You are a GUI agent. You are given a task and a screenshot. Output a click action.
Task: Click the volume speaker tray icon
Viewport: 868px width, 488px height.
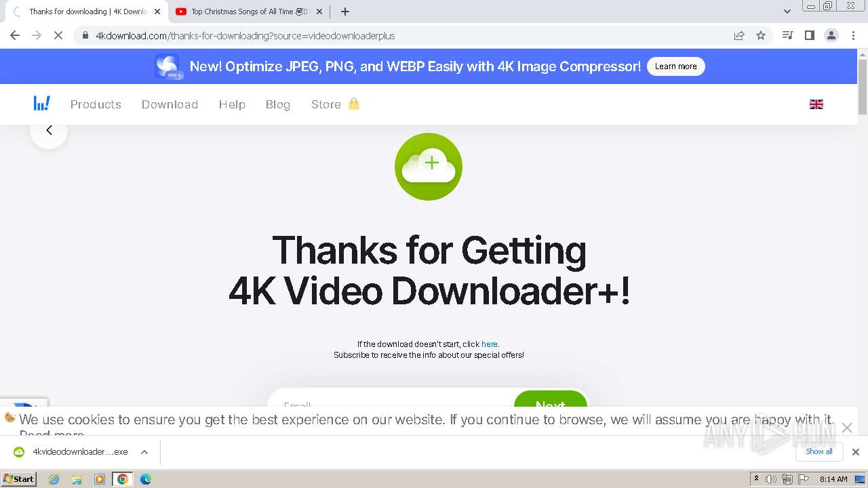[x=771, y=479]
